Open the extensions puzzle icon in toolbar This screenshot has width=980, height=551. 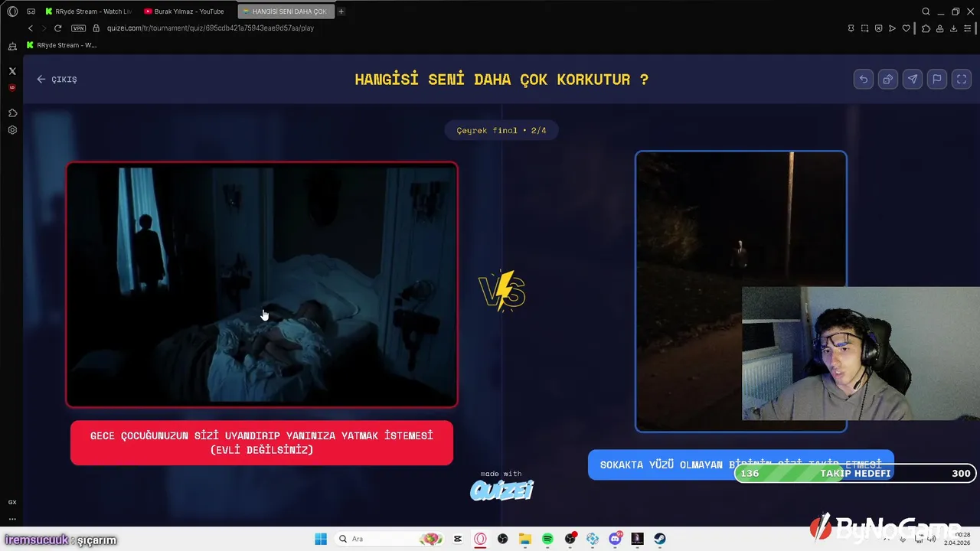pyautogui.click(x=926, y=28)
